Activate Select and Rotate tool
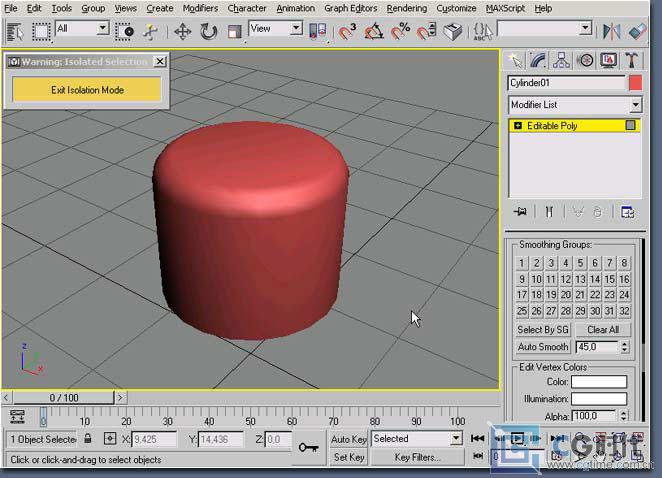 208,32
